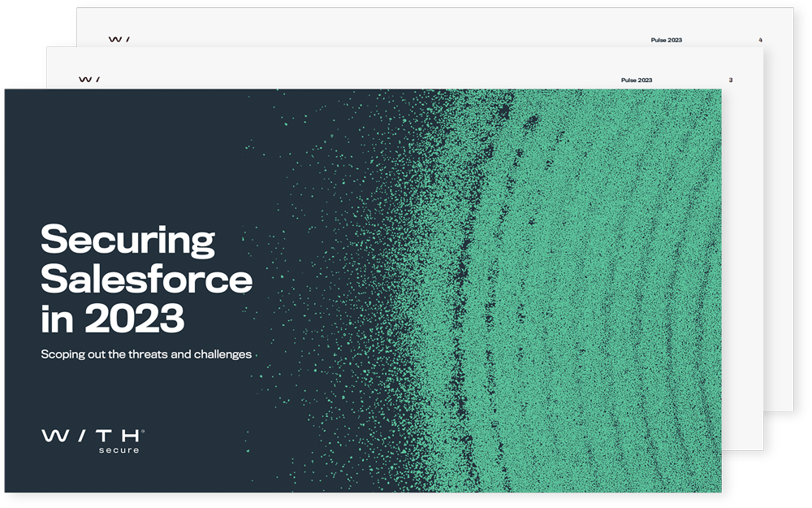The width and height of the screenshot is (812, 508).
Task: Click 'in 2023' in the cover title
Action: (112, 319)
